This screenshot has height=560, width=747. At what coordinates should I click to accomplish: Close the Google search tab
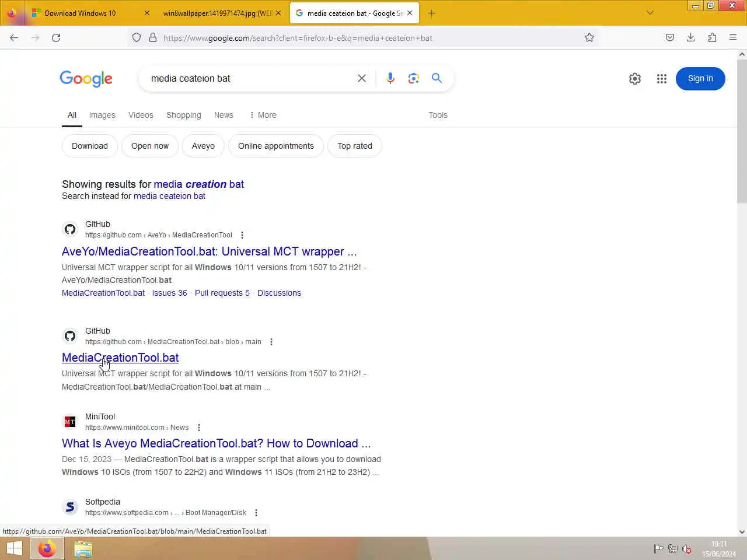410,13
